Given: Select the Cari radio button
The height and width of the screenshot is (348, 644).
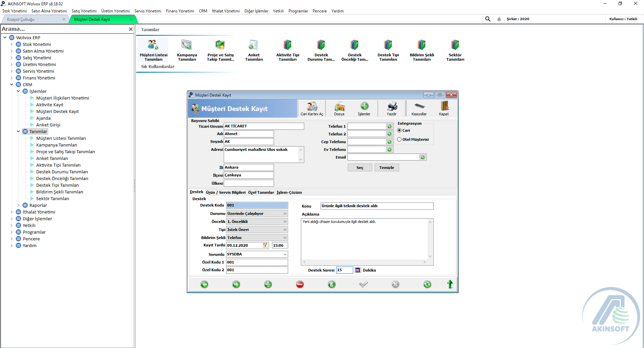Looking at the screenshot, I should [399, 130].
